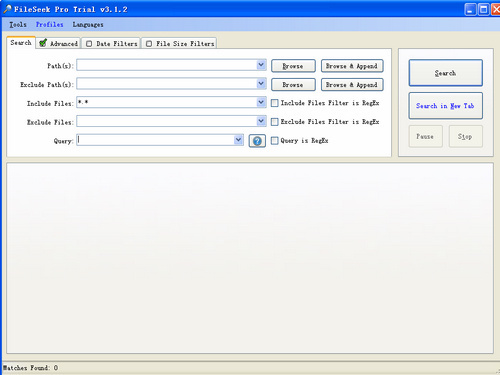The image size is (500, 375).
Task: Click the green checkmark on Advanced tab
Action: click(43, 43)
